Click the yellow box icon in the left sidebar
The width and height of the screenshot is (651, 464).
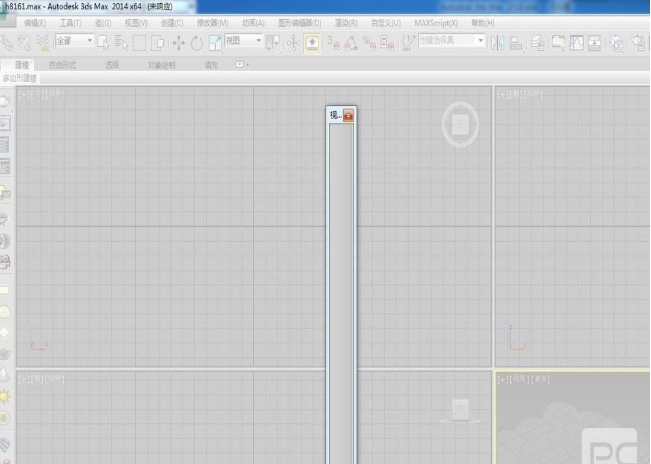pos(4,290)
